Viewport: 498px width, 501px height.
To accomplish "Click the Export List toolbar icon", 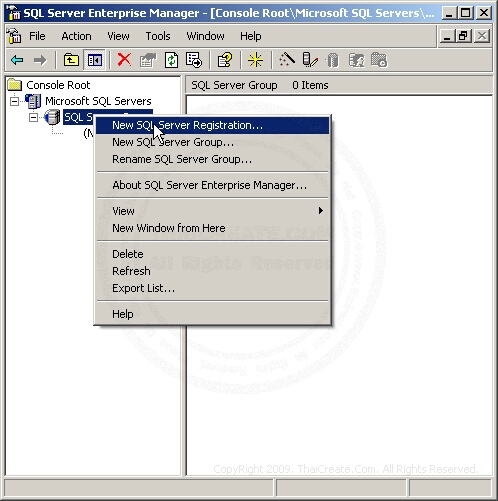I will [x=194, y=60].
